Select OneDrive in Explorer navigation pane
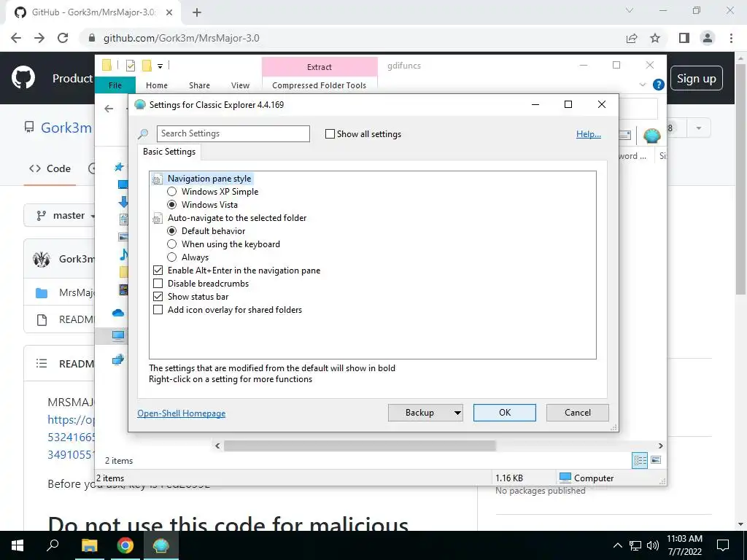 [118, 313]
